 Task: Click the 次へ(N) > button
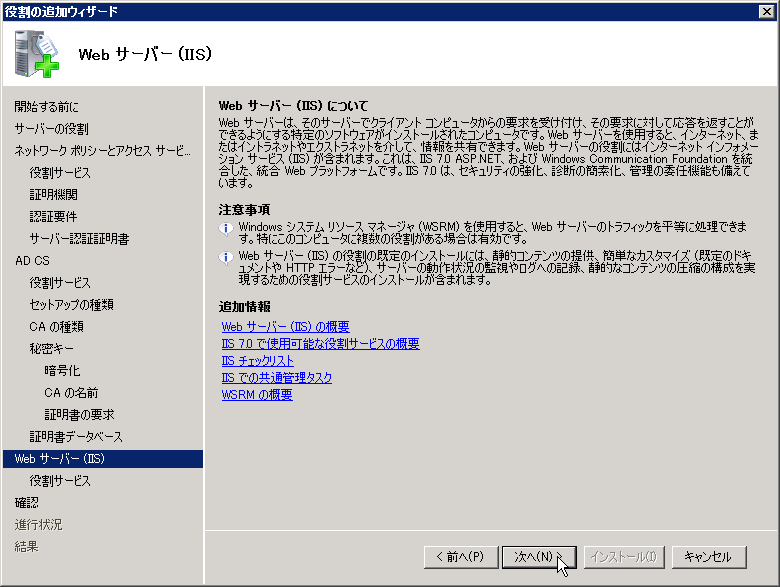[539, 557]
